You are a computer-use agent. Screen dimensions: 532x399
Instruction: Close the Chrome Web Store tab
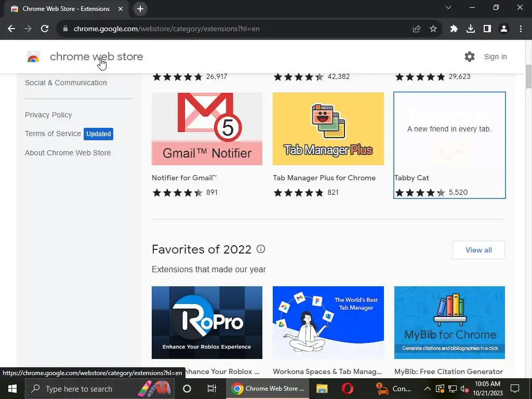click(x=121, y=9)
